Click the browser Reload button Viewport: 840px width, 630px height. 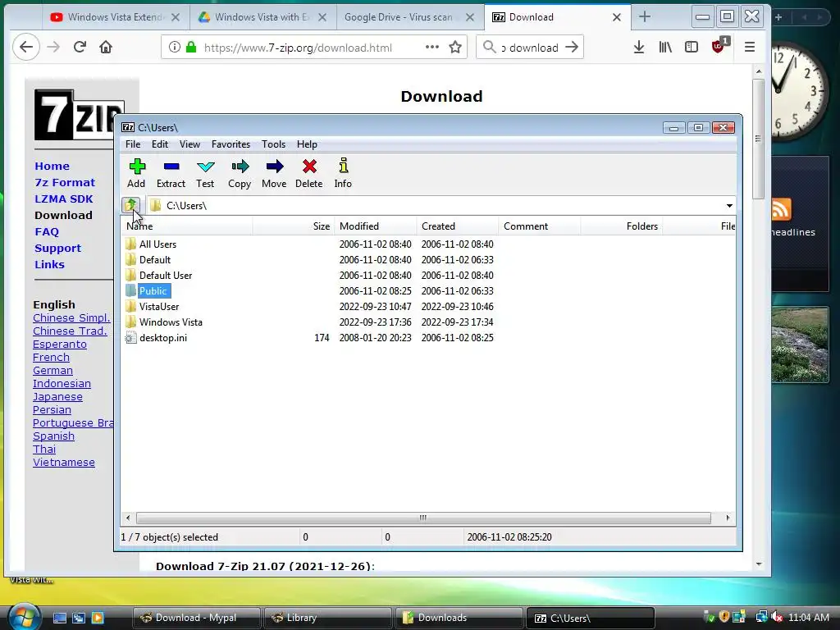click(x=80, y=47)
